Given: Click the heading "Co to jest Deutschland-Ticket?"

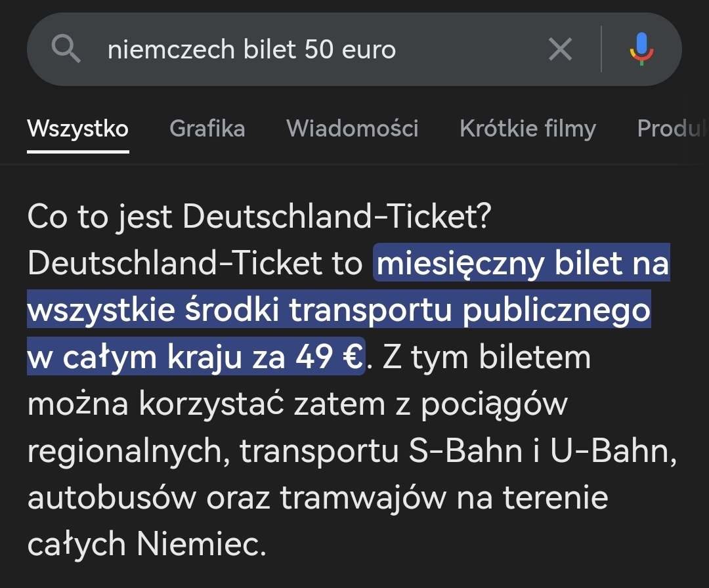Looking at the screenshot, I should point(259,217).
